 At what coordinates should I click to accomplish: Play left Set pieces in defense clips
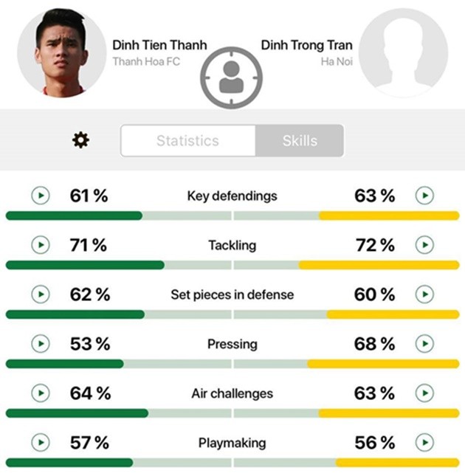pos(41,294)
